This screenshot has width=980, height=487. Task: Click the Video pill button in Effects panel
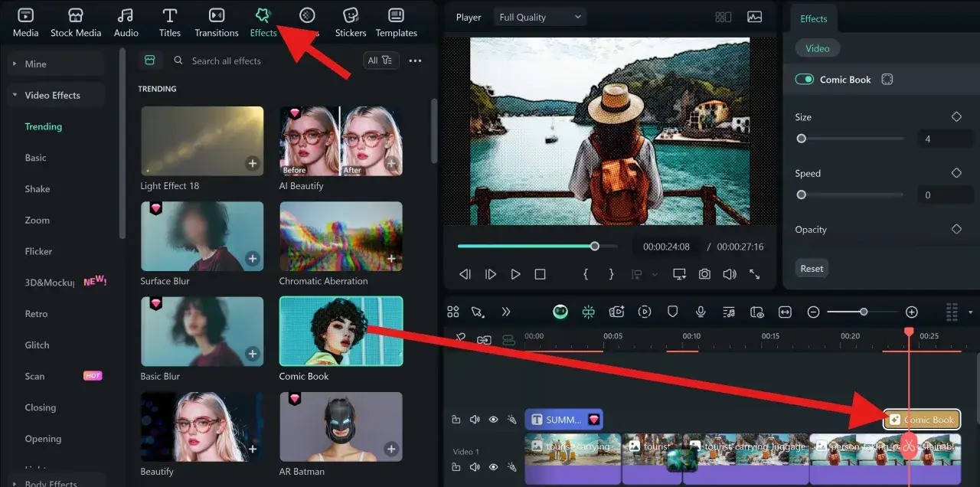click(x=817, y=48)
